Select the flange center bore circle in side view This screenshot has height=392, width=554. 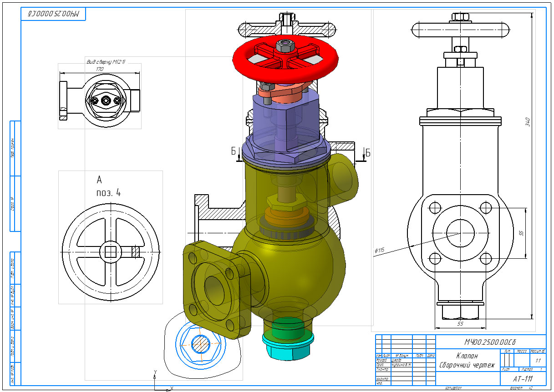460,233
